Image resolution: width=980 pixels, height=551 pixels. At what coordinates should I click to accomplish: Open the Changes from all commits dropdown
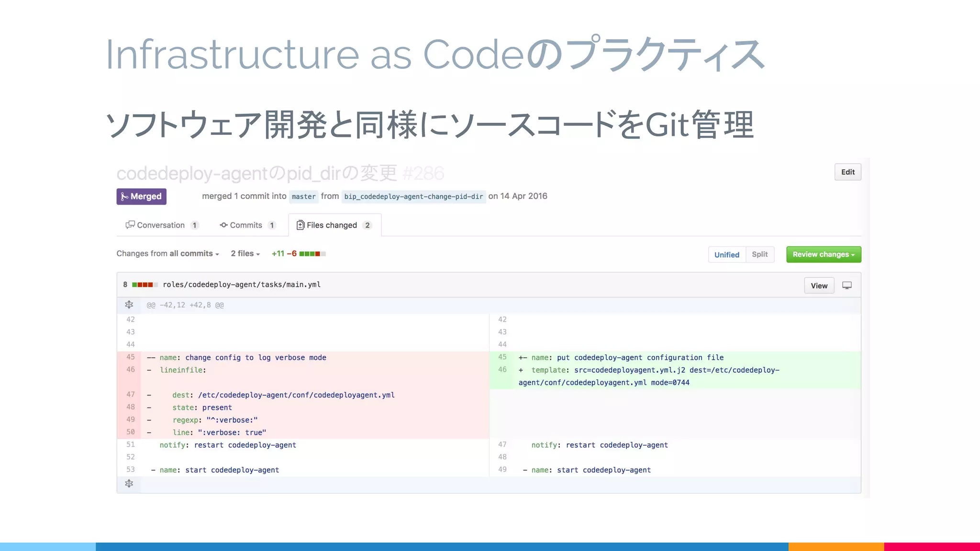coord(167,253)
